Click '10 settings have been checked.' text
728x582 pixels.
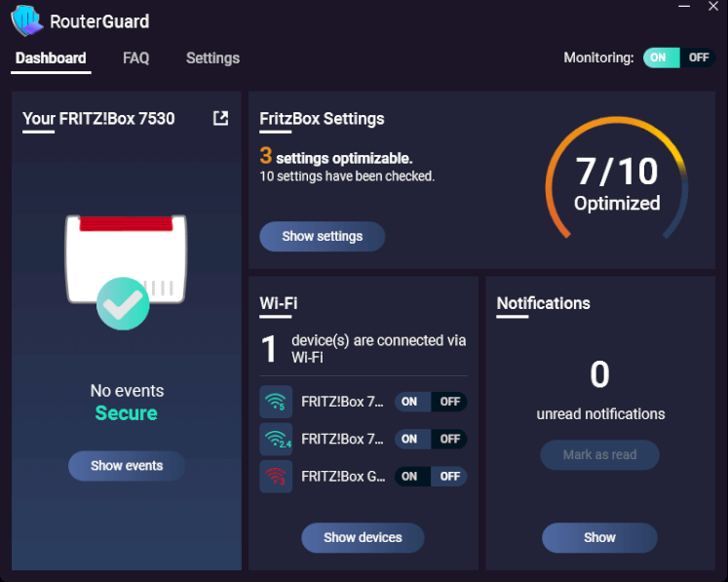coord(347,176)
